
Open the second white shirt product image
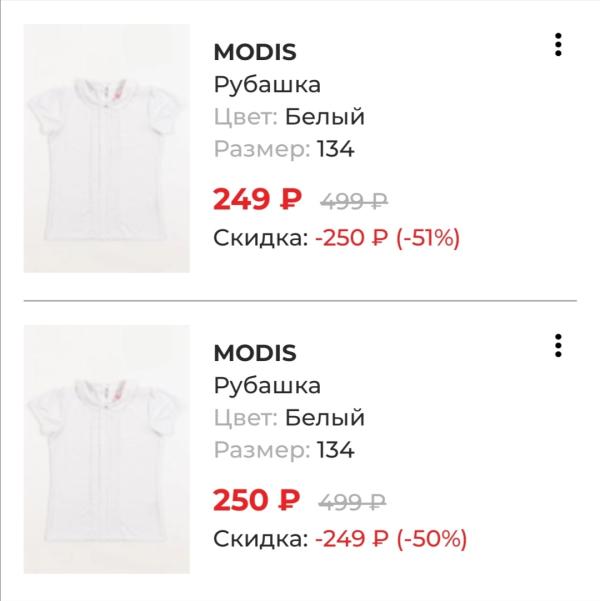(107, 449)
